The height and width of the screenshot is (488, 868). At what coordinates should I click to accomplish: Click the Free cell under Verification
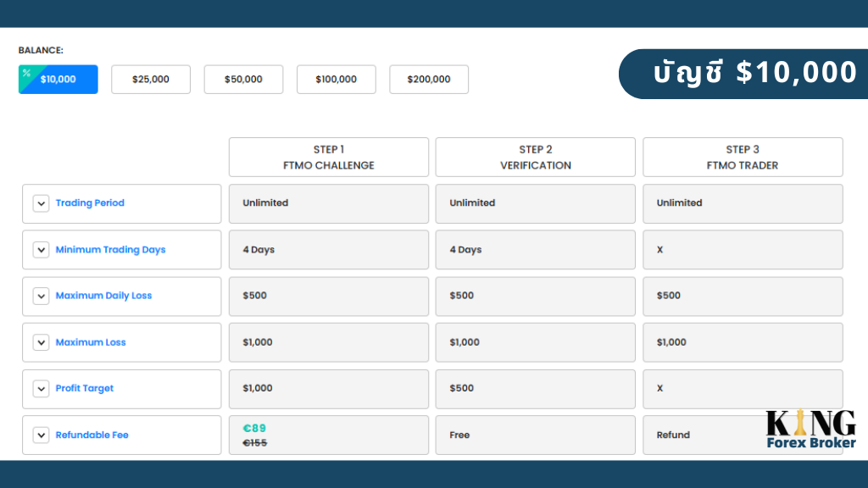point(536,435)
